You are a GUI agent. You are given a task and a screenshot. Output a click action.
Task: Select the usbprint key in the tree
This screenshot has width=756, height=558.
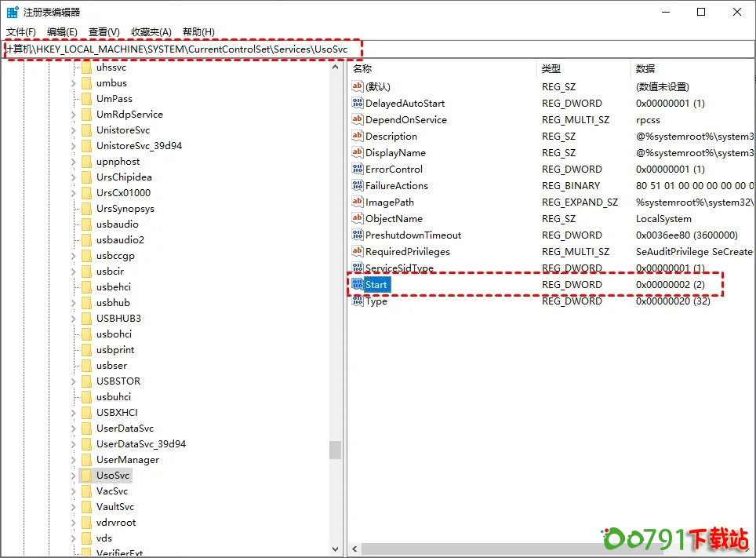tap(115, 350)
